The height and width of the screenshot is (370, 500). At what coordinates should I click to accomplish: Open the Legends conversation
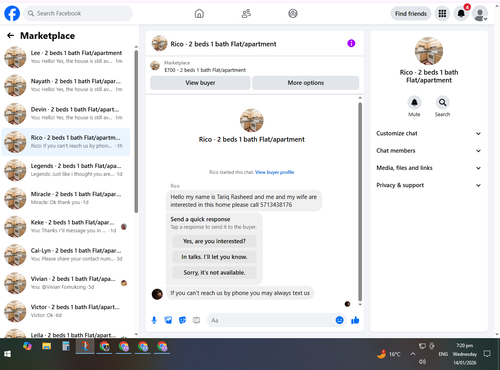tap(66, 170)
